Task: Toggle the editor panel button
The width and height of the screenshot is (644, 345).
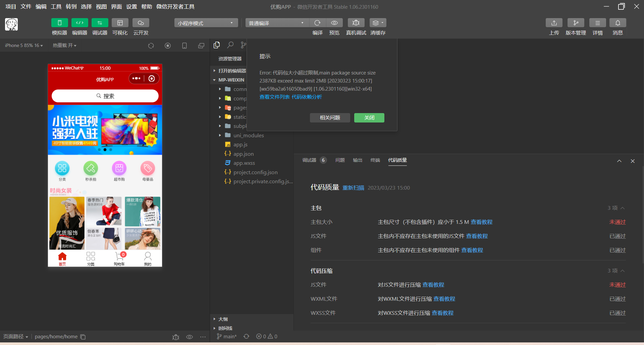Action: 79,23
